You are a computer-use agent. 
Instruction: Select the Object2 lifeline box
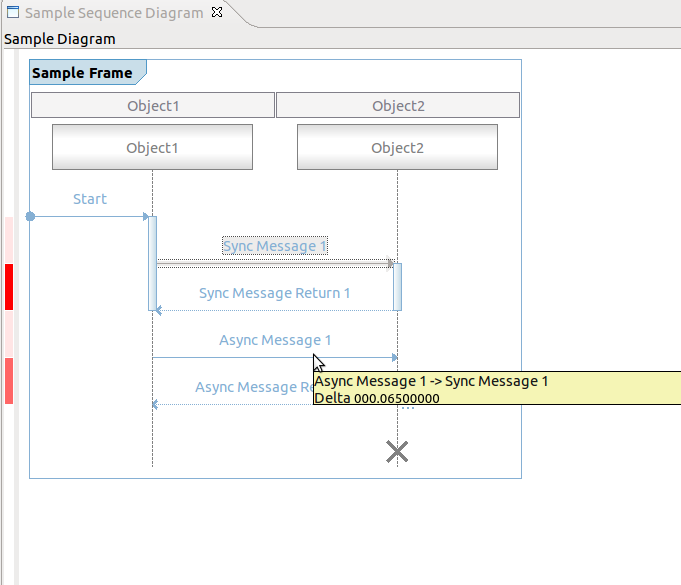(397, 147)
